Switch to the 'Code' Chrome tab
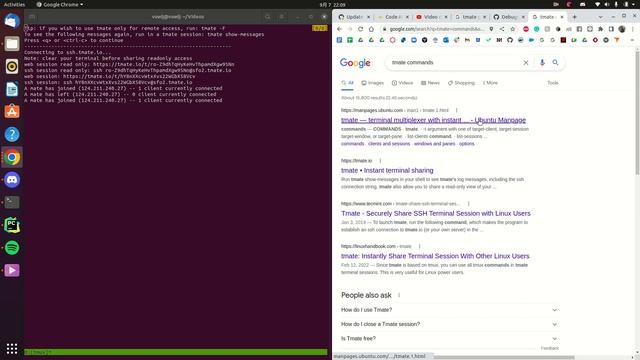This screenshot has height=360, width=640. click(393, 17)
